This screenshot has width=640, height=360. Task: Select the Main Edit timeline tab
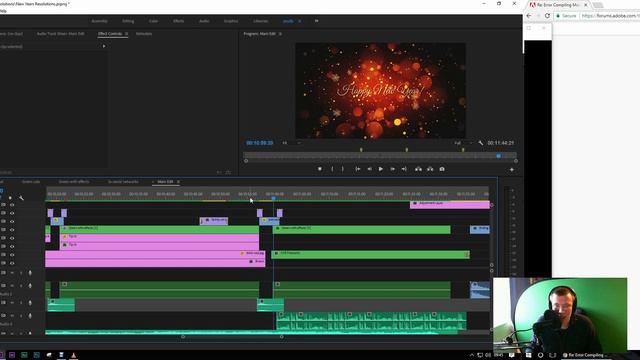(x=165, y=182)
